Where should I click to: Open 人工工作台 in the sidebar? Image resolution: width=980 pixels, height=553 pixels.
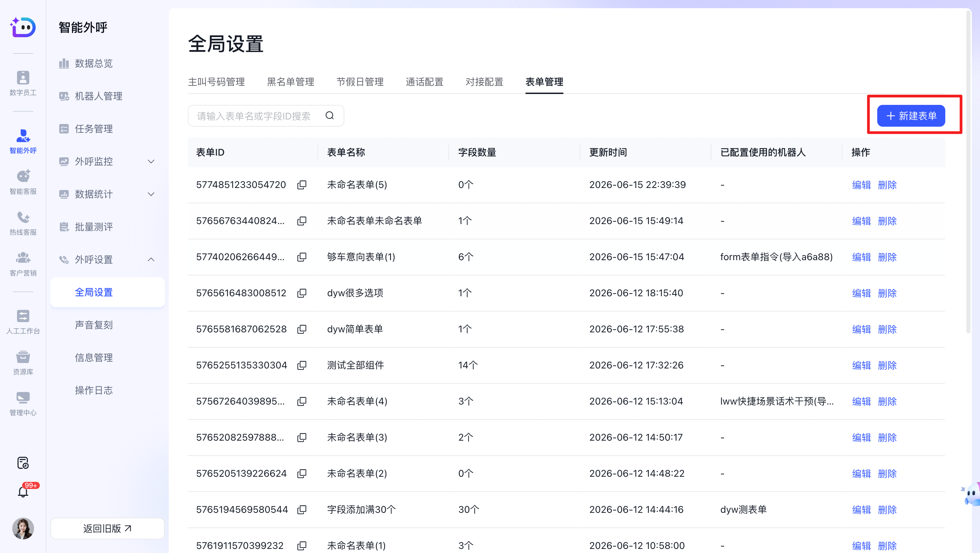(23, 321)
